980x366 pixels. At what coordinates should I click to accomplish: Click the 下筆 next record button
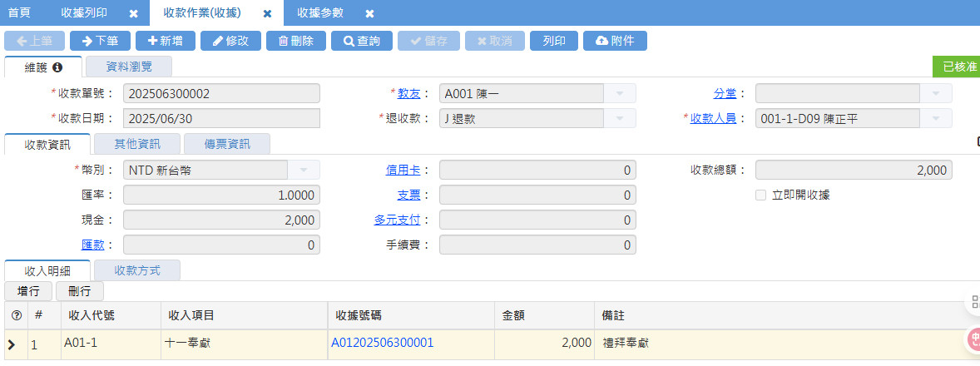click(100, 41)
